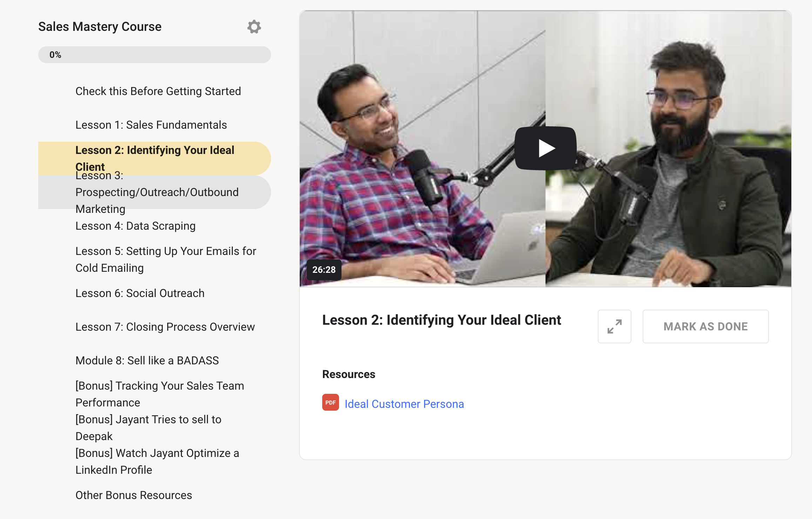The image size is (812, 519).
Task: Select Module 8: Sell like a BADASS
Action: click(147, 360)
